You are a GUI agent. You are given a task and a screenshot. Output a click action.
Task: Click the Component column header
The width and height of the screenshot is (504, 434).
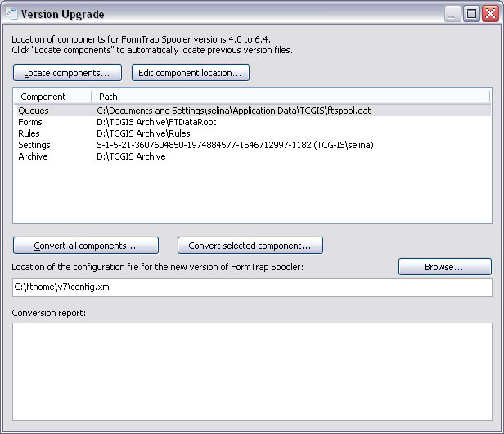pyautogui.click(x=43, y=97)
